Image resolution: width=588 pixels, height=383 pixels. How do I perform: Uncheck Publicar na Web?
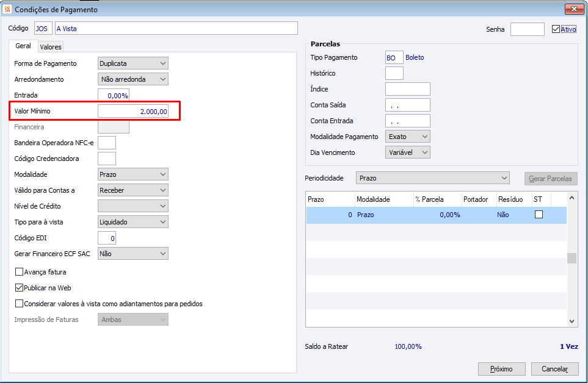click(19, 287)
